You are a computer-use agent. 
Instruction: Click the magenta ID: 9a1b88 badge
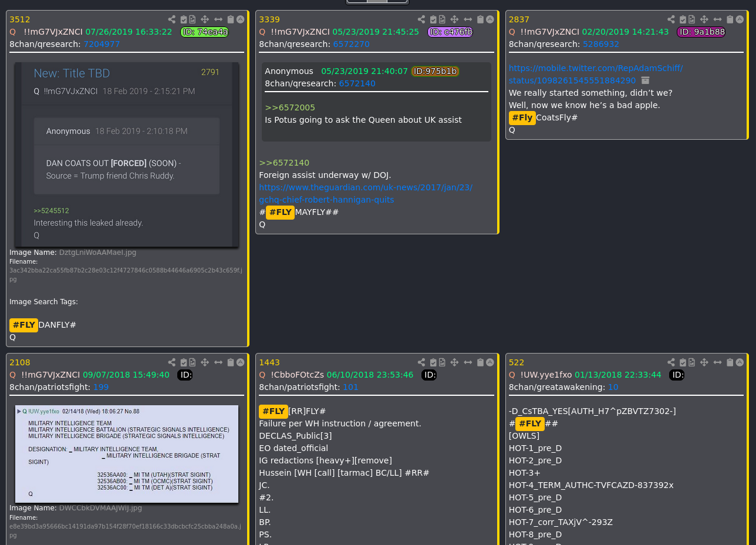(x=701, y=32)
